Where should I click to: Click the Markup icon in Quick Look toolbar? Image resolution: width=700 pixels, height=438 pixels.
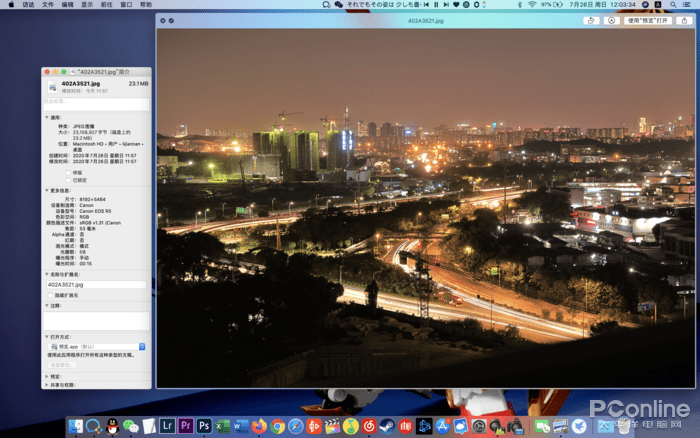click(x=611, y=20)
